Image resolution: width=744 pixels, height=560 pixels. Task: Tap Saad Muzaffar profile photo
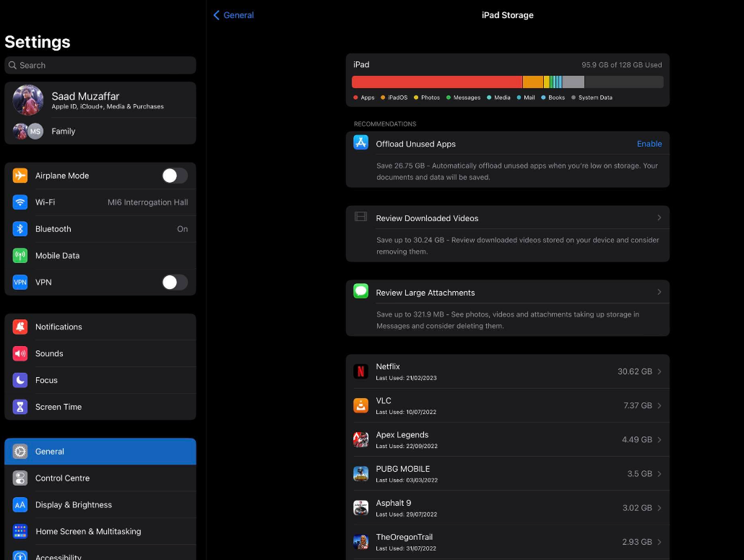pyautogui.click(x=28, y=100)
